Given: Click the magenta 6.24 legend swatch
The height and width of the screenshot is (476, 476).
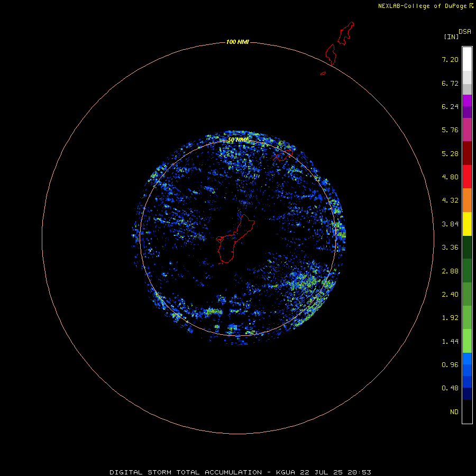Looking at the screenshot, I should click(x=467, y=100).
